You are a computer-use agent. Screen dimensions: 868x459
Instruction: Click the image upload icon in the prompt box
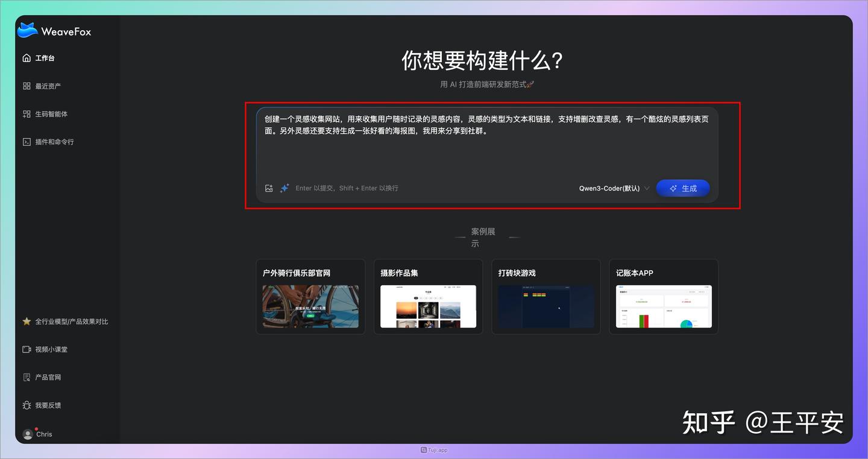click(269, 188)
